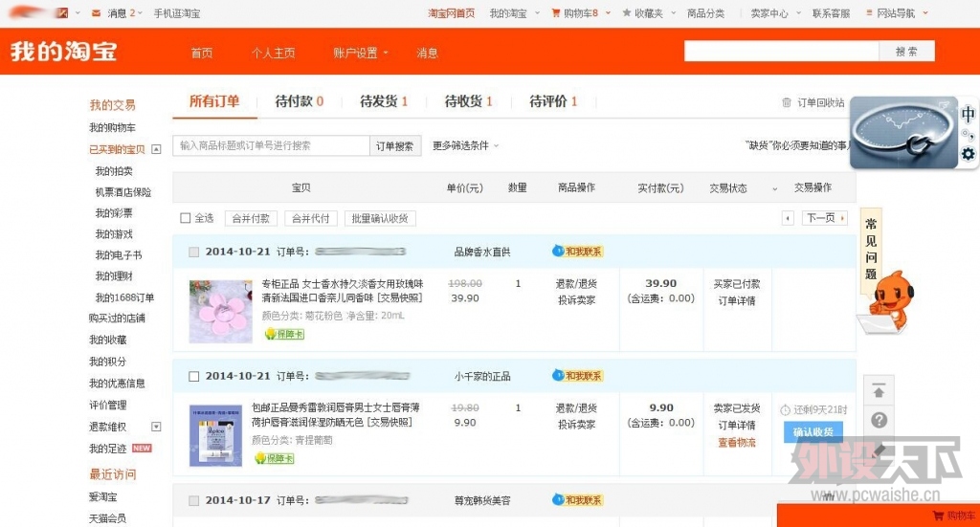Switch to the 待收货 tab
The width and height of the screenshot is (980, 527).
tap(469, 101)
